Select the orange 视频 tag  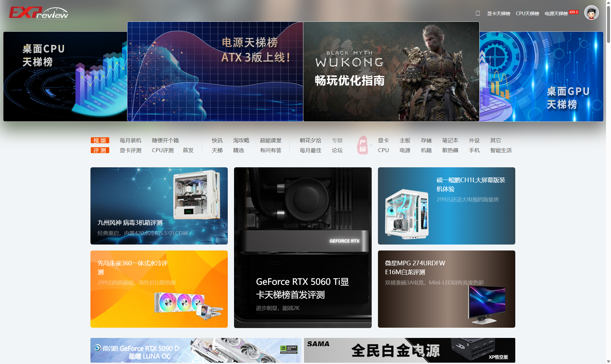click(x=100, y=141)
